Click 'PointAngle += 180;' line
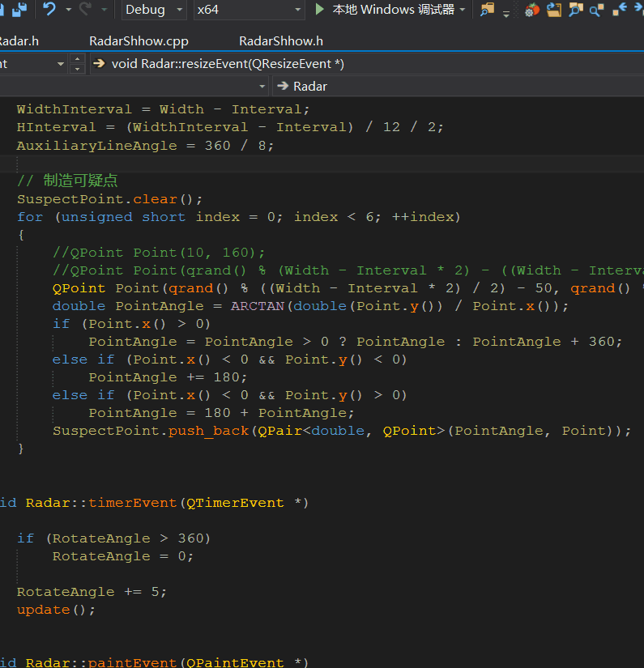 tap(168, 377)
